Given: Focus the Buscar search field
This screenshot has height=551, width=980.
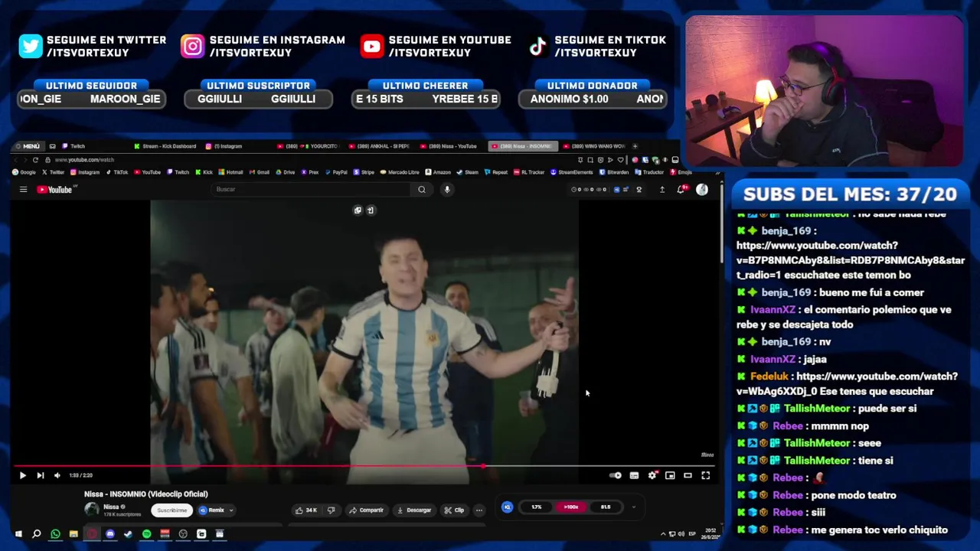Looking at the screenshot, I should [x=311, y=189].
